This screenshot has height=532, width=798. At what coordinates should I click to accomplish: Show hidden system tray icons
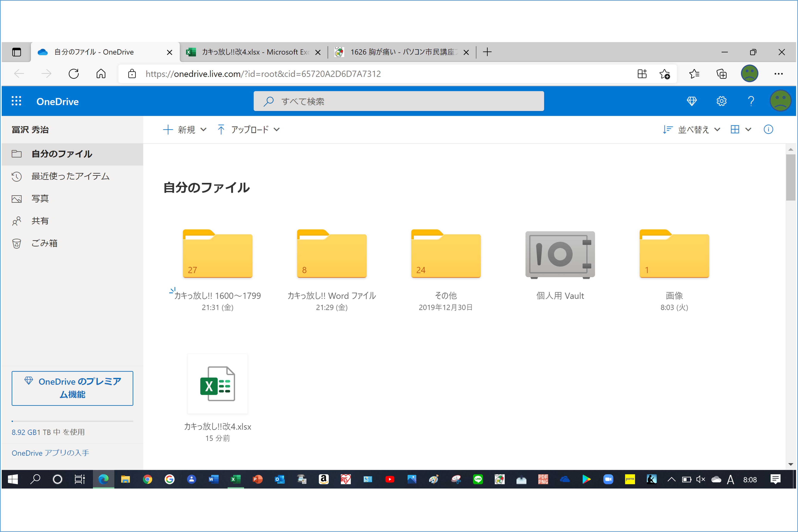[x=671, y=479]
